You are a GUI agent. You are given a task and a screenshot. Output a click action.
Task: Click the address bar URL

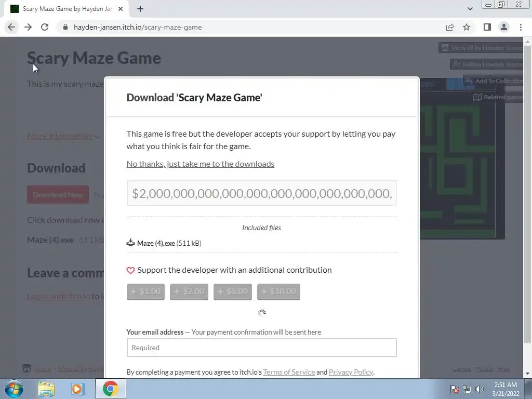coord(138,27)
